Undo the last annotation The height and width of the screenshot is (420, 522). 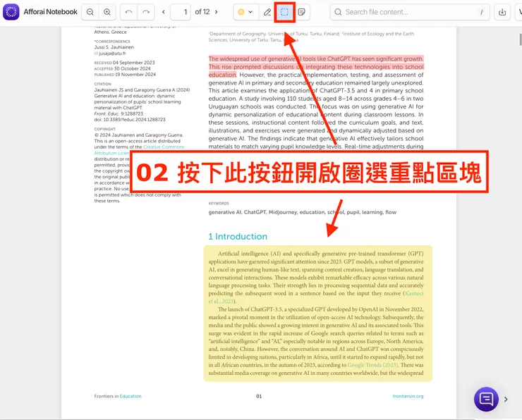pos(128,12)
